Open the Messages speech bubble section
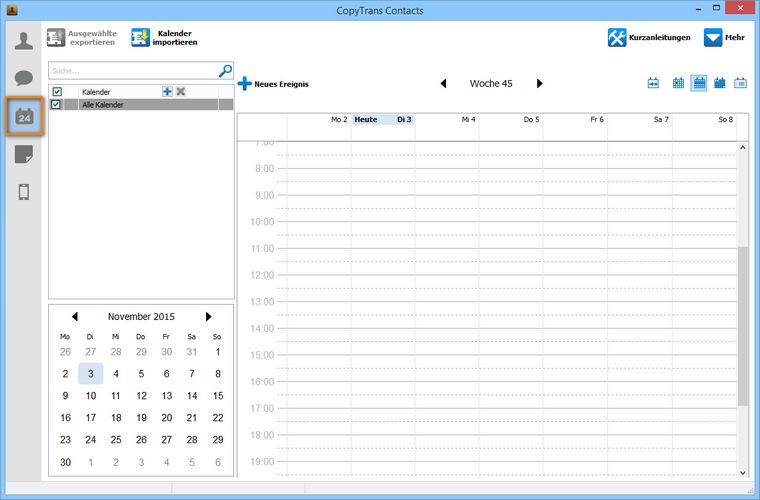This screenshot has height=500, width=760. (x=24, y=78)
